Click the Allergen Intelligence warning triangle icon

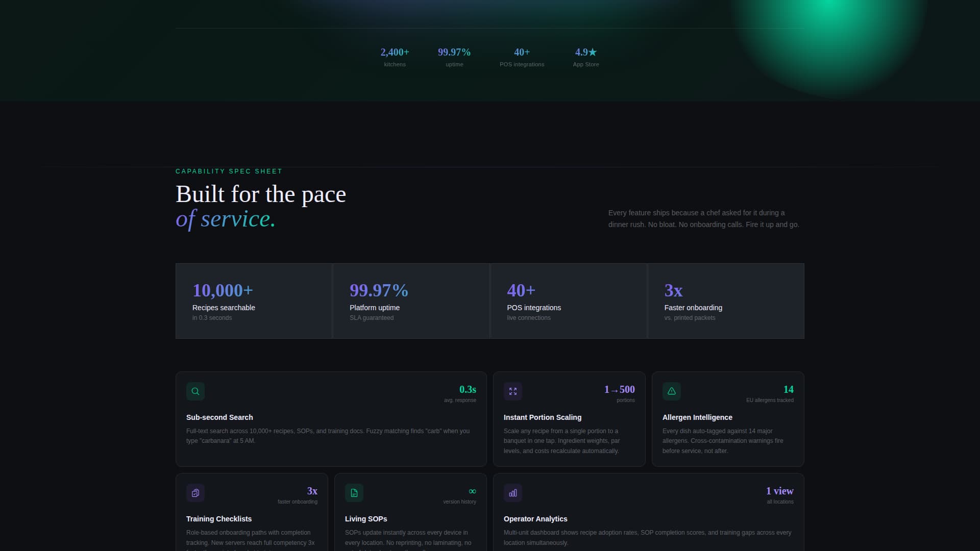click(x=672, y=391)
